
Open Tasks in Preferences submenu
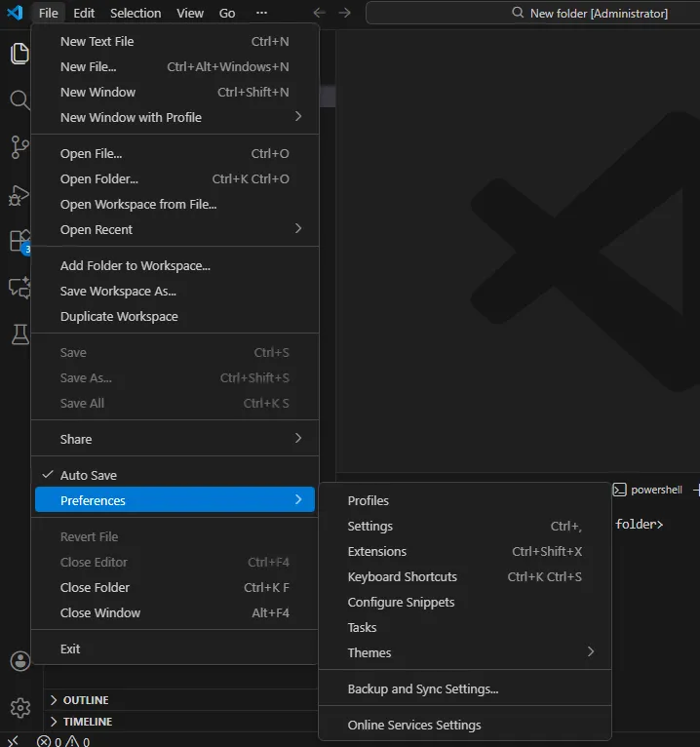(465, 627)
